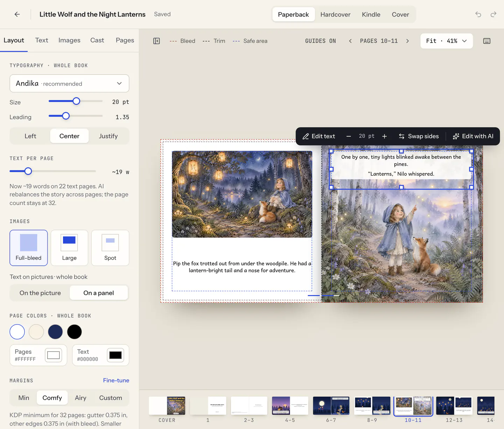This screenshot has height=429, width=504.
Task: Select On the picture text placement
Action: coord(40,293)
